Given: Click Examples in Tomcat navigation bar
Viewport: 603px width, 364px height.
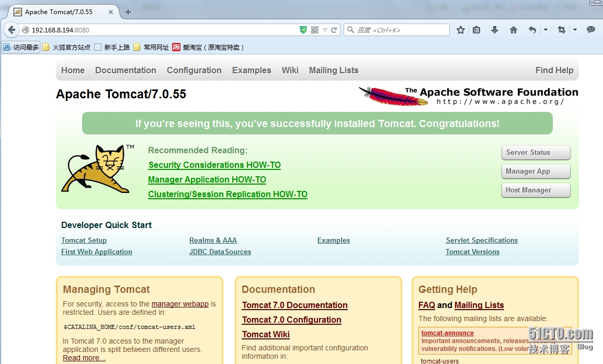Looking at the screenshot, I should (252, 70).
